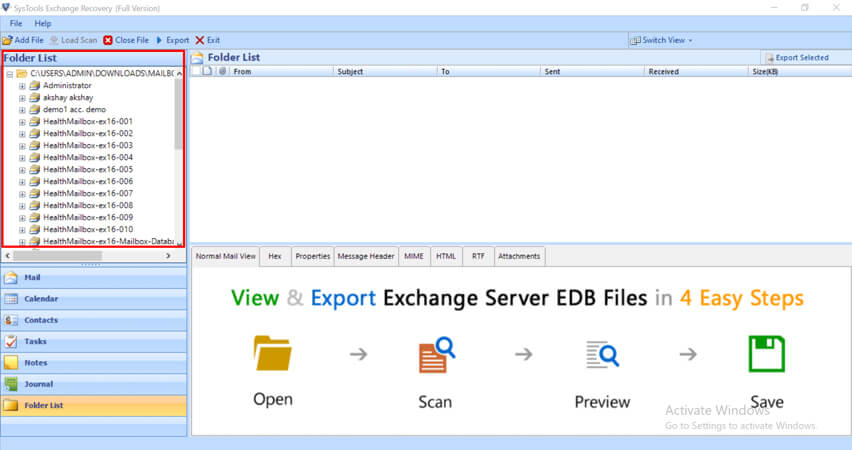Sort by the To column header
The height and width of the screenshot is (450, 852).
pyautogui.click(x=488, y=72)
